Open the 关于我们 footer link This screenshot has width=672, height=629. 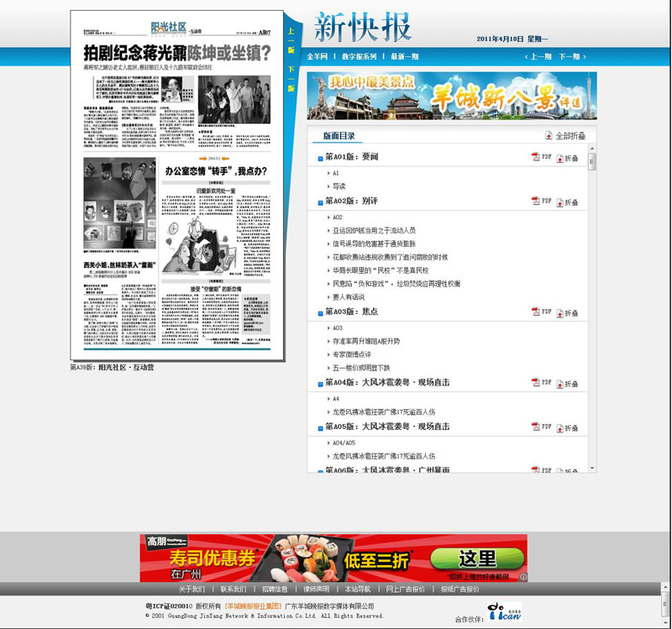coord(192,590)
